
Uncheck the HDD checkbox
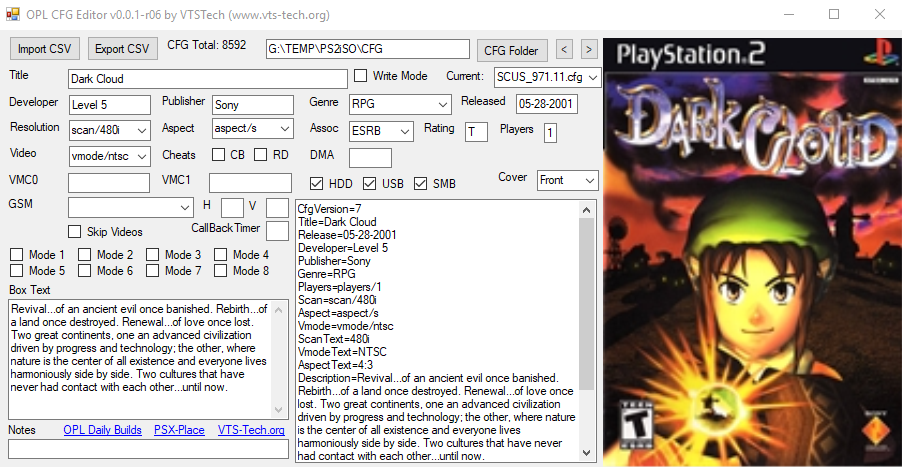coord(316,184)
